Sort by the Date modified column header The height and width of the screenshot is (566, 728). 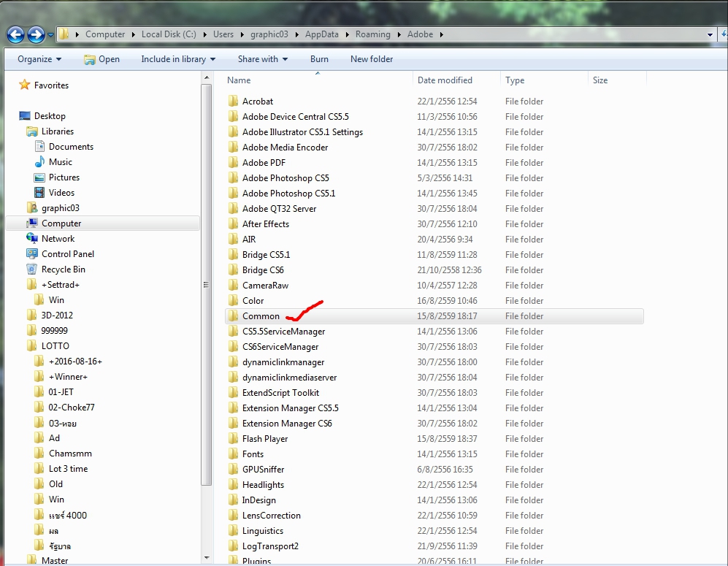456,80
